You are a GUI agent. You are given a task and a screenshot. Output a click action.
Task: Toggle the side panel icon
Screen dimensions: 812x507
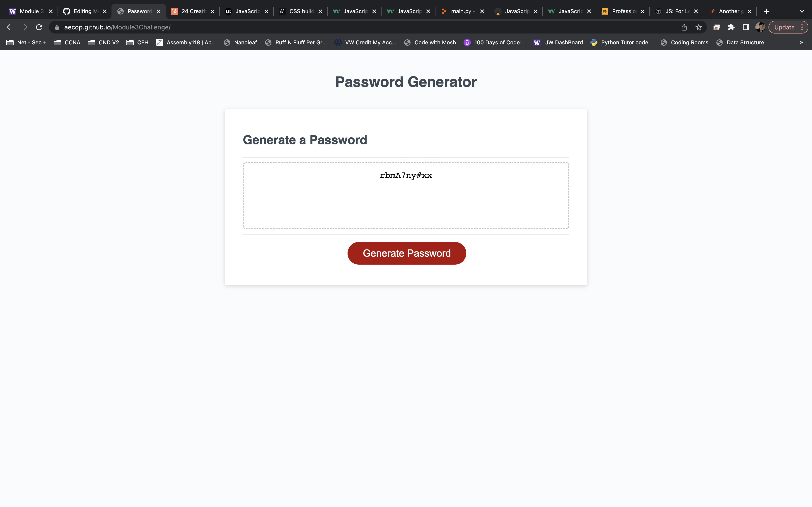(x=746, y=27)
